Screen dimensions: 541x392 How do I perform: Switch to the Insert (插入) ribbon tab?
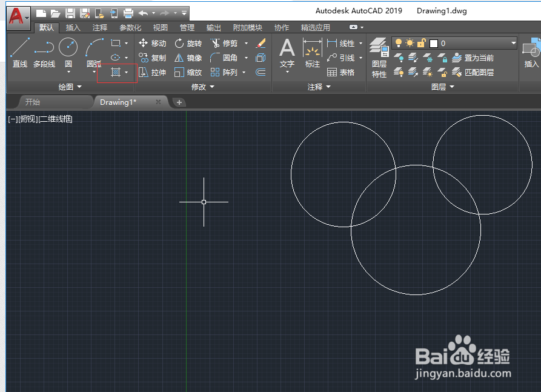(x=73, y=28)
